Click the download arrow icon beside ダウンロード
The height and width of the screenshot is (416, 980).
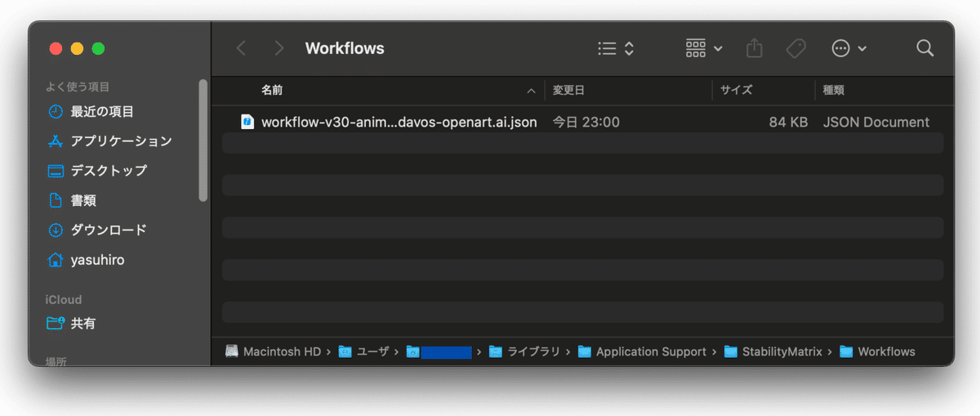pyautogui.click(x=56, y=230)
